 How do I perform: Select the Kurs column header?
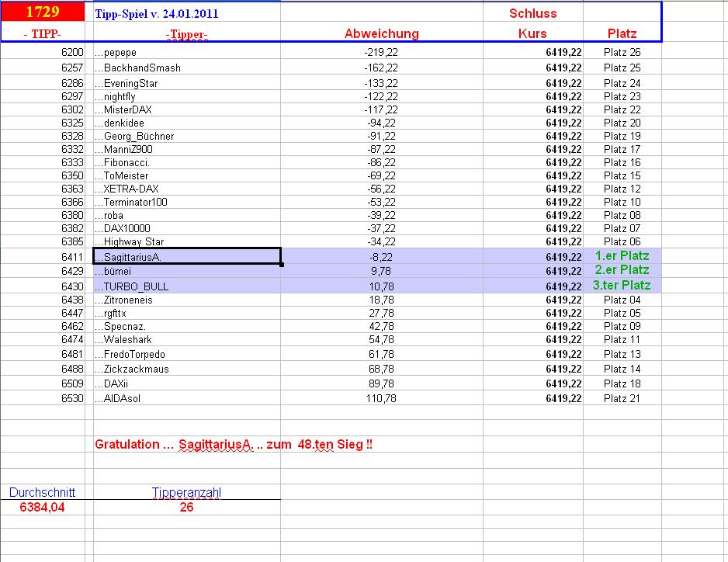click(531, 33)
